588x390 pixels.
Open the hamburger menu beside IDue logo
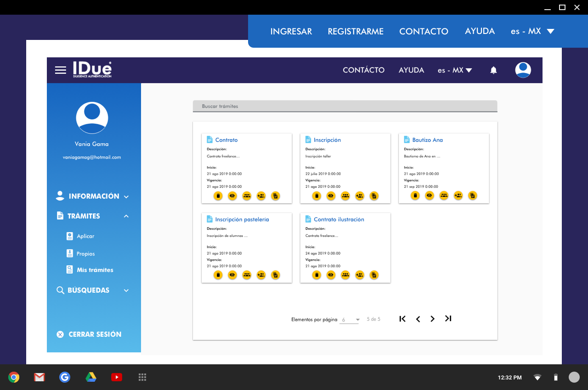point(61,70)
